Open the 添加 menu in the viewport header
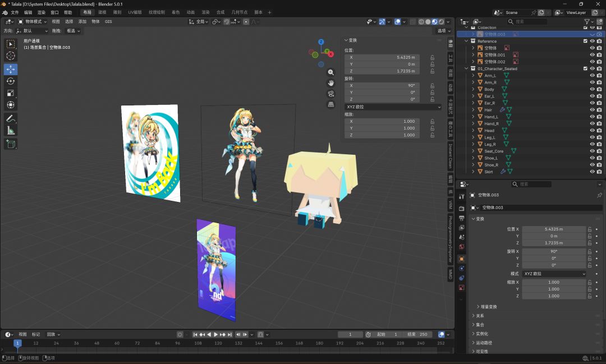Viewport: 606px width, 364px height. [82, 22]
